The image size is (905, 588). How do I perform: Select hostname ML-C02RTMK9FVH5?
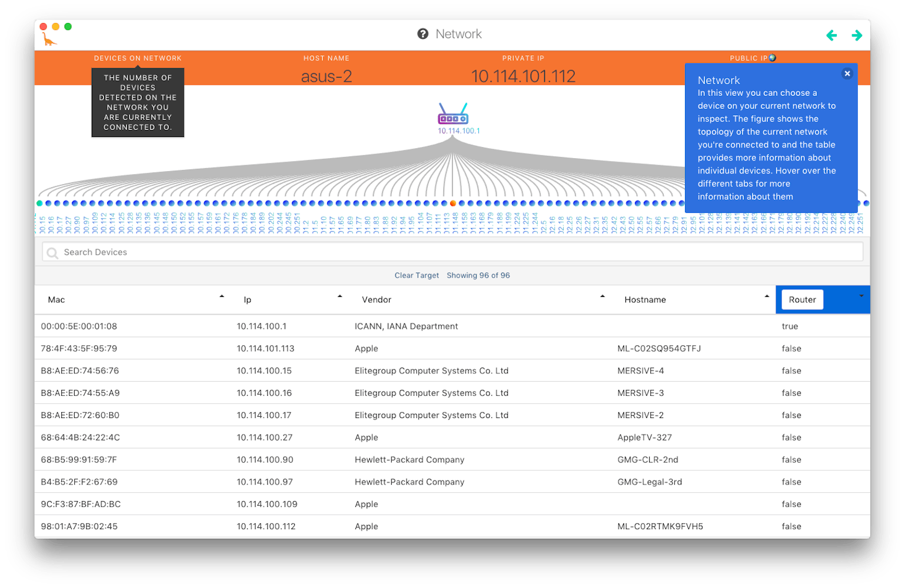pos(660,527)
